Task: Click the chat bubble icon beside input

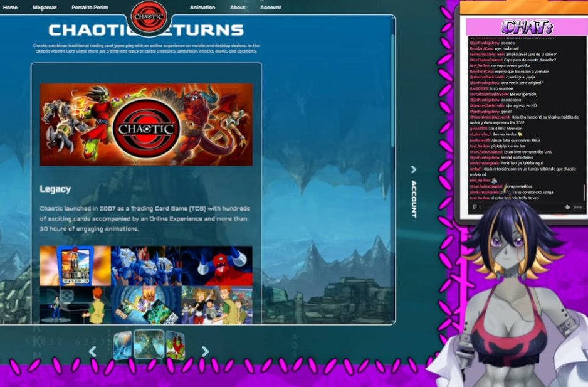Action: pos(475,207)
